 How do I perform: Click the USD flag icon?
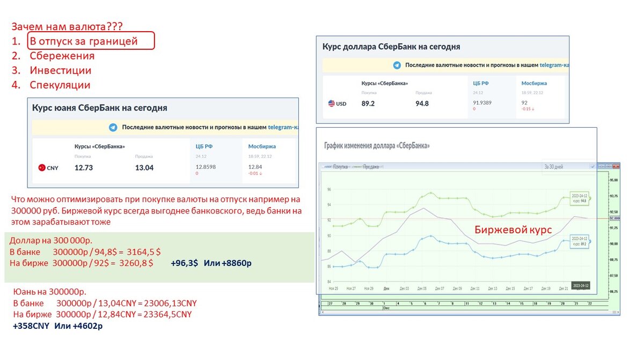pyautogui.click(x=332, y=104)
